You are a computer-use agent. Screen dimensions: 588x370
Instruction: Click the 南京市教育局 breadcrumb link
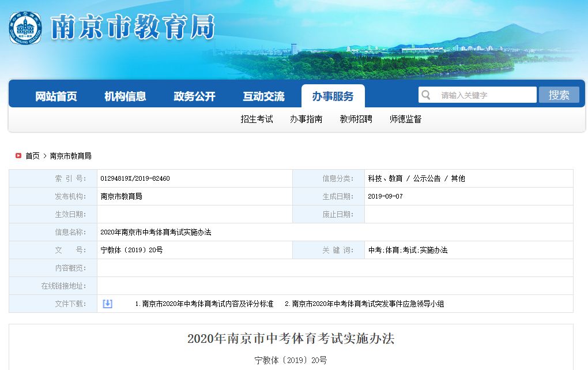(x=71, y=155)
